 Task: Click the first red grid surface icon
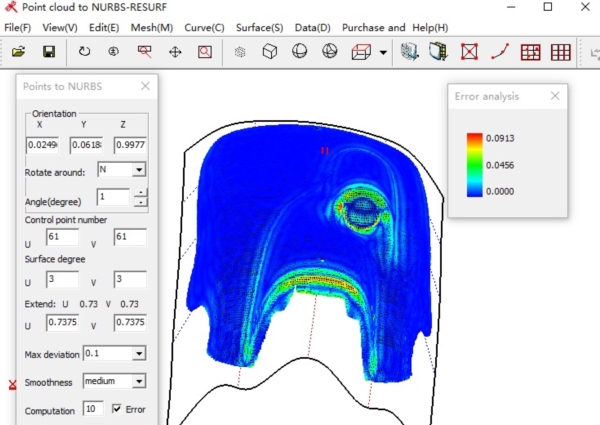[x=531, y=51]
